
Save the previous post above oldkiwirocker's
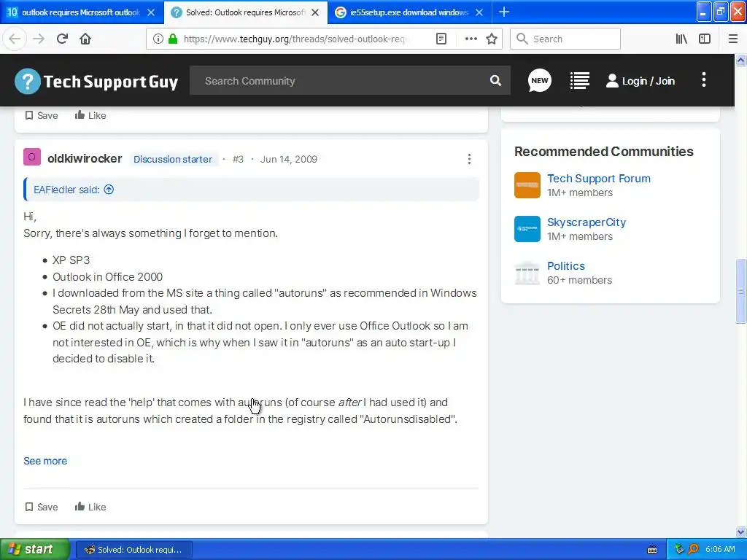(x=42, y=115)
